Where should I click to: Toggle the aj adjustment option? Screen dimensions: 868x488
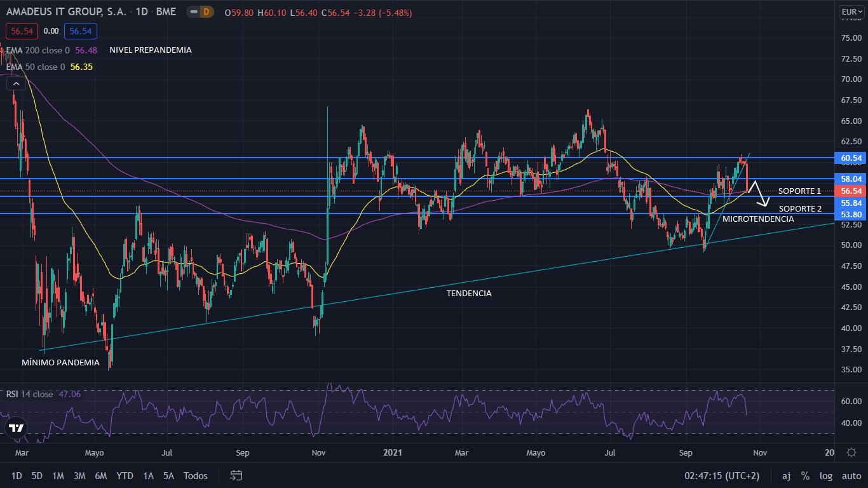click(786, 475)
